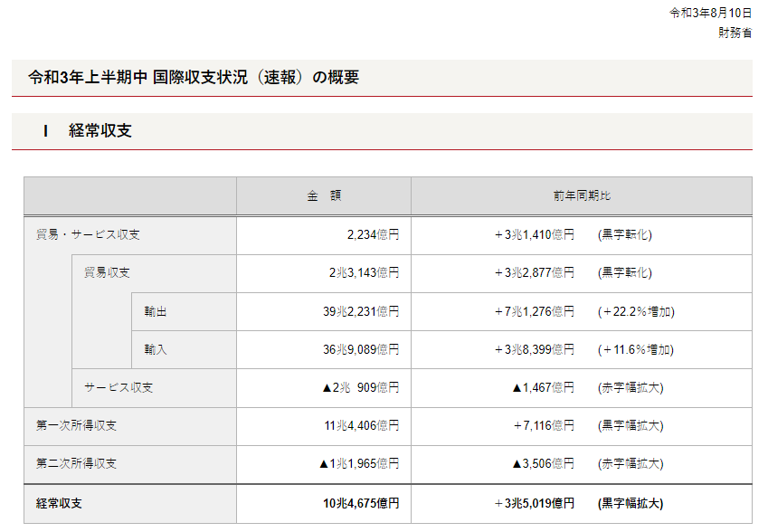
Task: Click the 第一次所得収支 row label
Action: 76,425
